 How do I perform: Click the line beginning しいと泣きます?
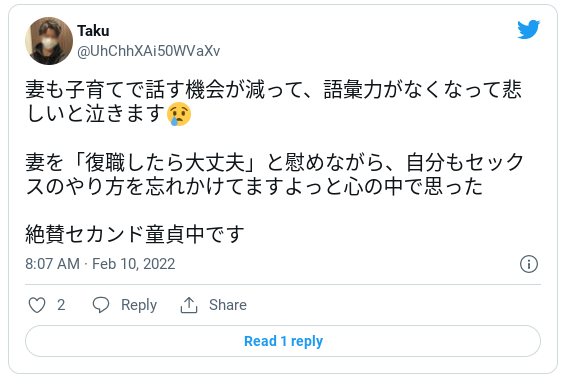[x=108, y=114]
